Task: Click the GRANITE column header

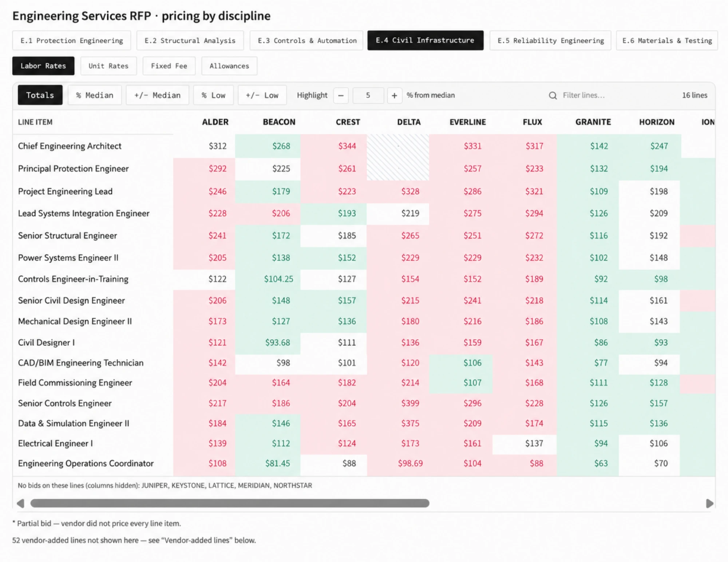Action: point(593,122)
